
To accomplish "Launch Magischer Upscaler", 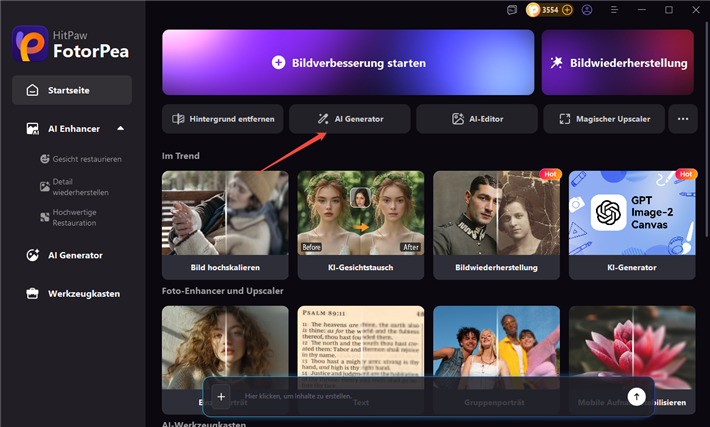I will point(604,119).
